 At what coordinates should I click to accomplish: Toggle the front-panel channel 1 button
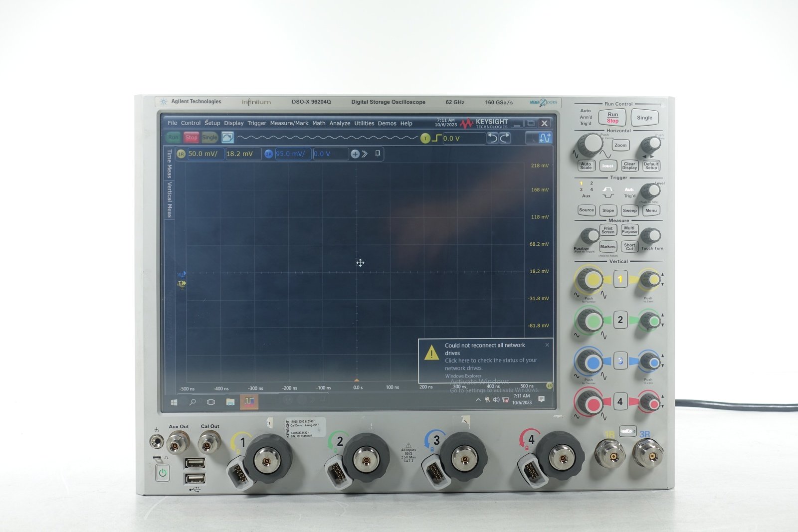620,279
